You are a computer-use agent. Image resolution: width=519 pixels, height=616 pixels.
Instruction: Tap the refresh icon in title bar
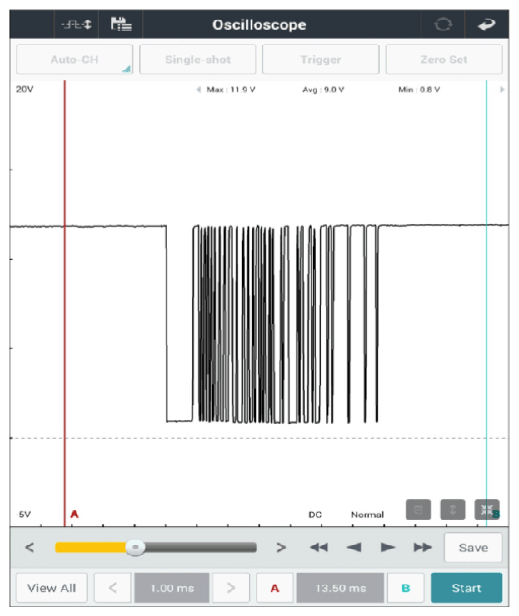pyautogui.click(x=443, y=25)
